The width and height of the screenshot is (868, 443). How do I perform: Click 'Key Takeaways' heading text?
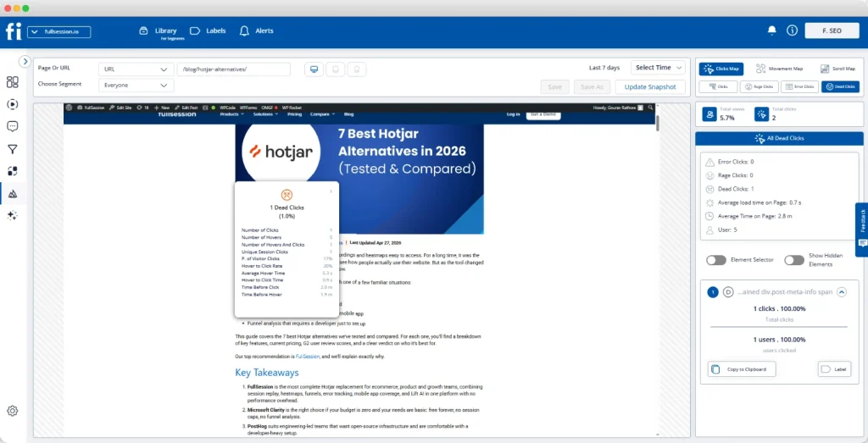coord(267,372)
